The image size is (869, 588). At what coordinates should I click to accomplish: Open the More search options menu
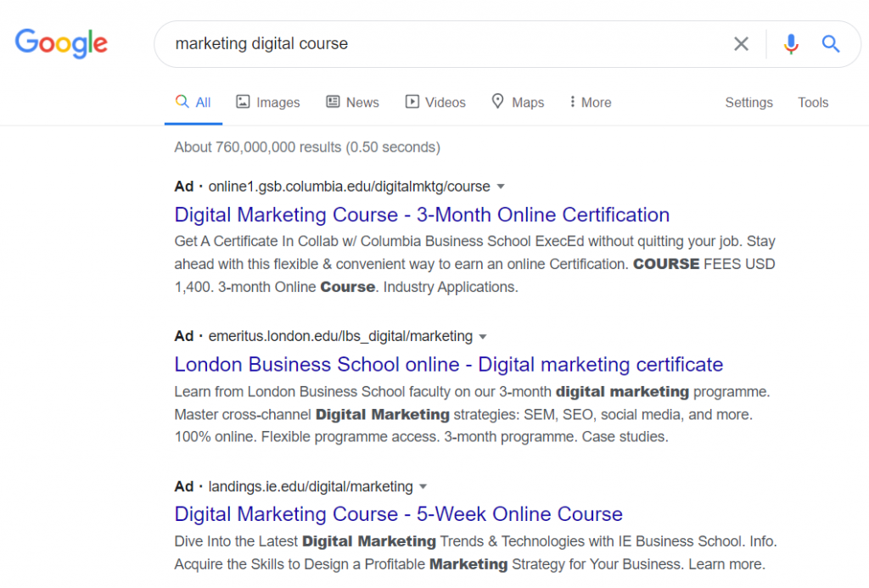click(591, 103)
